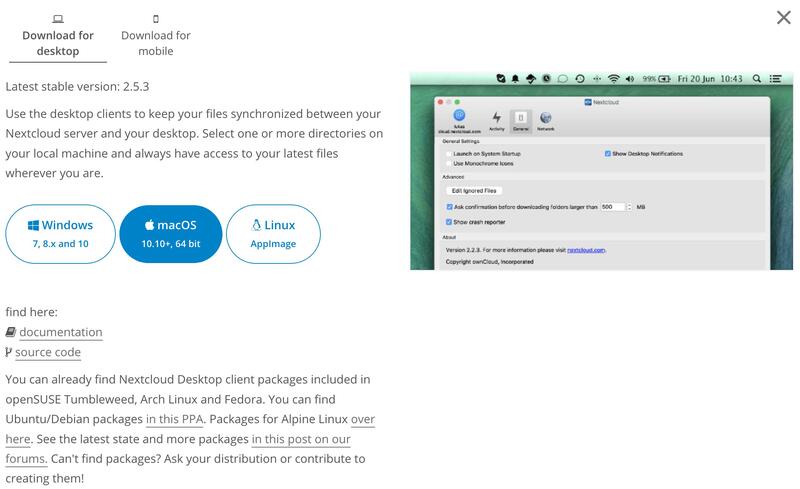Click the cloud sync icon in screenshot menu bar
Image resolution: width=800 pixels, height=489 pixels.
531,79
